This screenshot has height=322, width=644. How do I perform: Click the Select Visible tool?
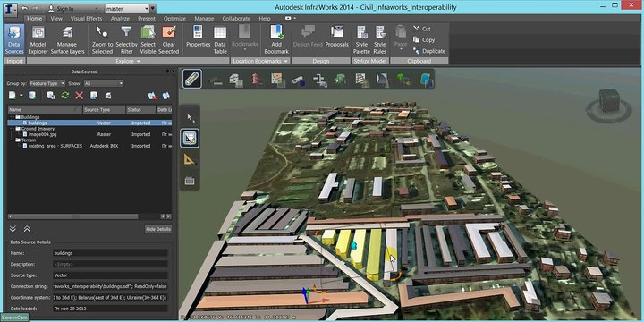pos(148,40)
